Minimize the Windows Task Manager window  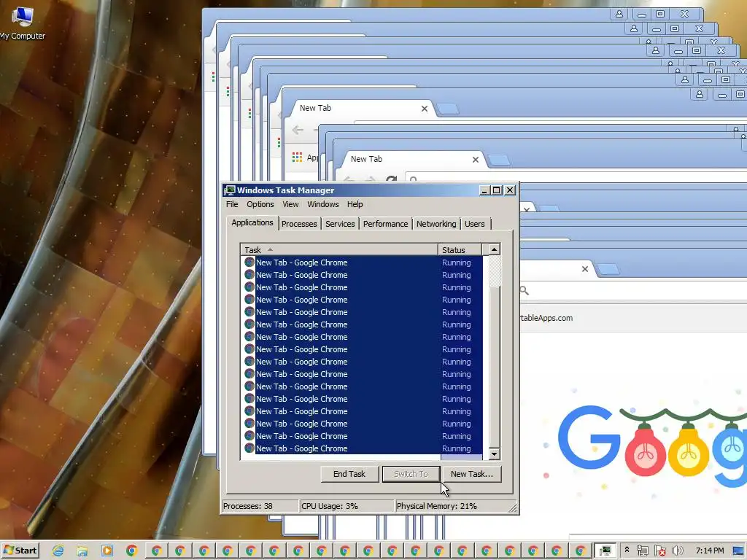click(x=484, y=190)
